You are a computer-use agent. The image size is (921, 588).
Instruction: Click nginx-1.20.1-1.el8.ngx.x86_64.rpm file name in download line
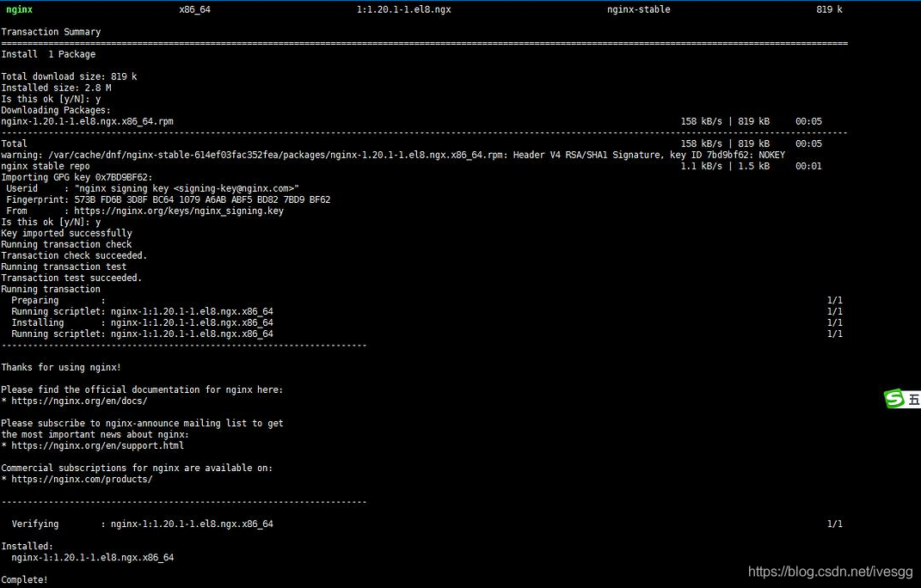pyautogui.click(x=87, y=121)
